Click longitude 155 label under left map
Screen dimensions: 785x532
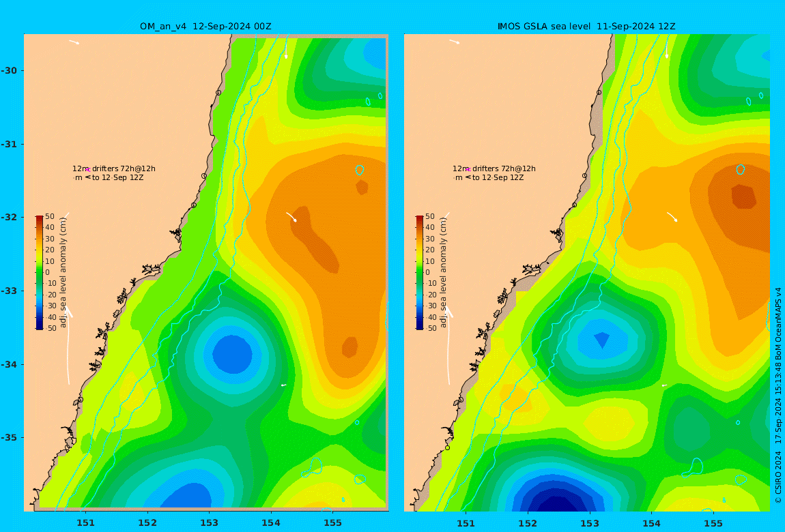pyautogui.click(x=333, y=523)
